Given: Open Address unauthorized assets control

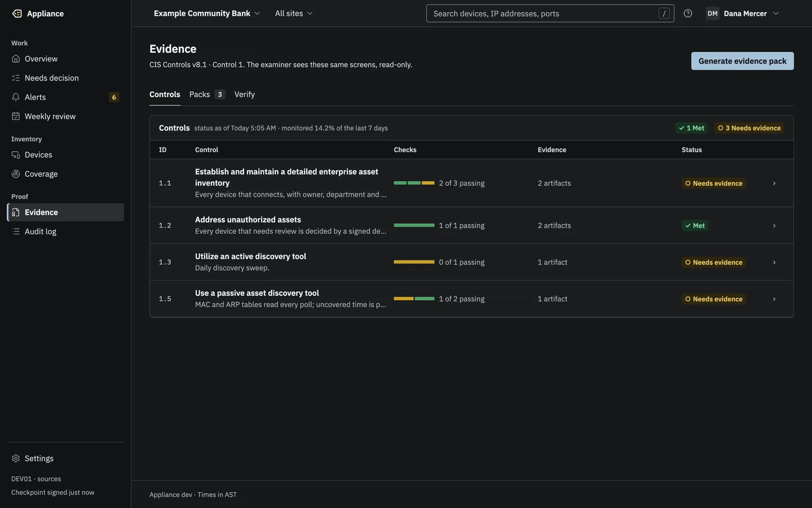Looking at the screenshot, I should click(248, 220).
